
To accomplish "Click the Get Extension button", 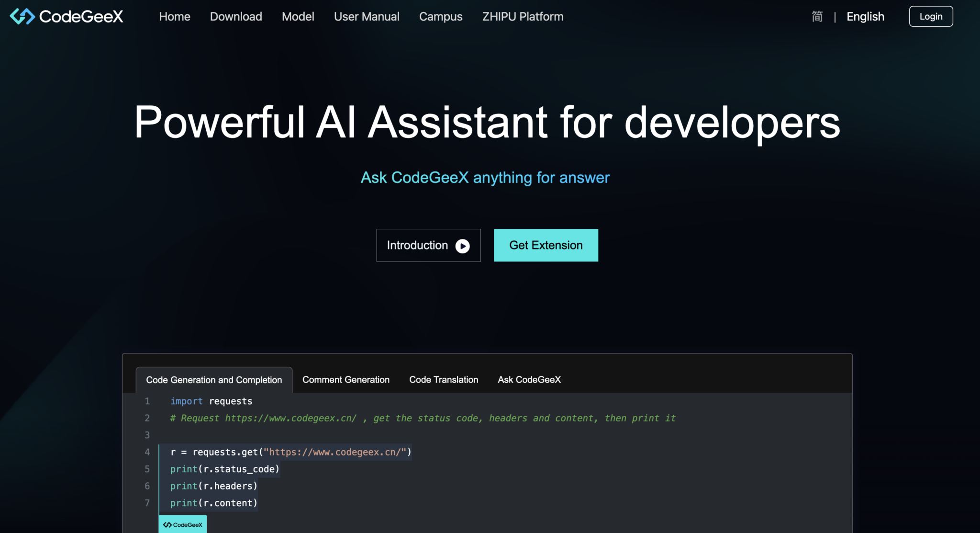I will [x=546, y=245].
